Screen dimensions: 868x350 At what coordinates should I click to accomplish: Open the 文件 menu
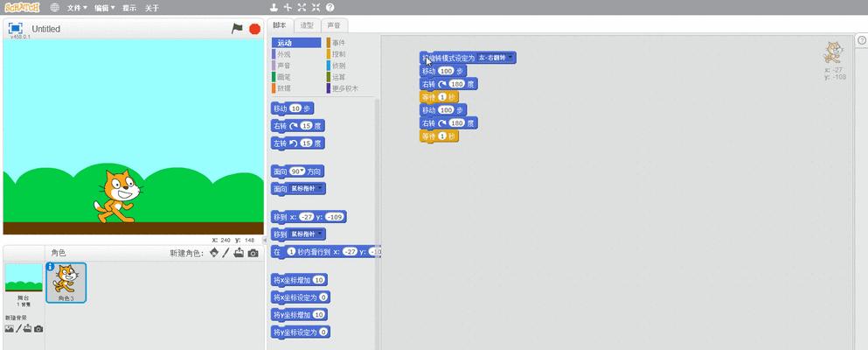tap(77, 8)
